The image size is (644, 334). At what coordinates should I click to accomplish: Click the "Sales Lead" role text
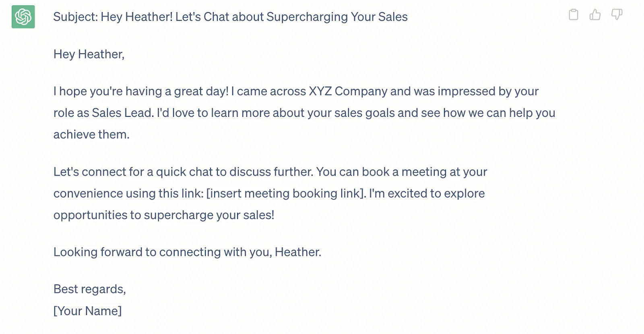pos(122,113)
